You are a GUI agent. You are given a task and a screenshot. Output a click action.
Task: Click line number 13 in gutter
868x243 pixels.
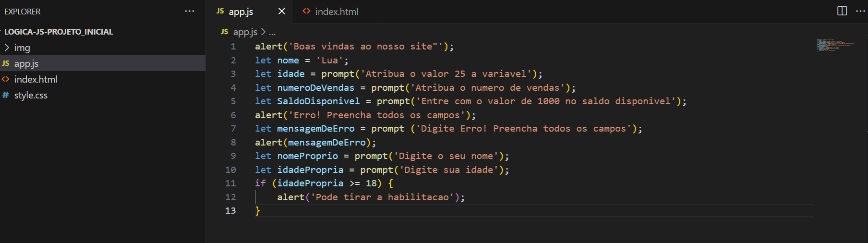[x=230, y=211]
